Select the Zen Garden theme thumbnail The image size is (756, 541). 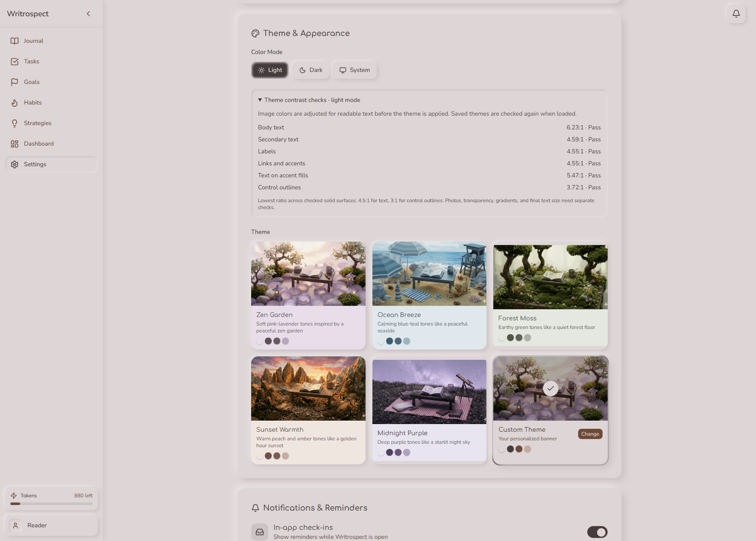coord(308,274)
